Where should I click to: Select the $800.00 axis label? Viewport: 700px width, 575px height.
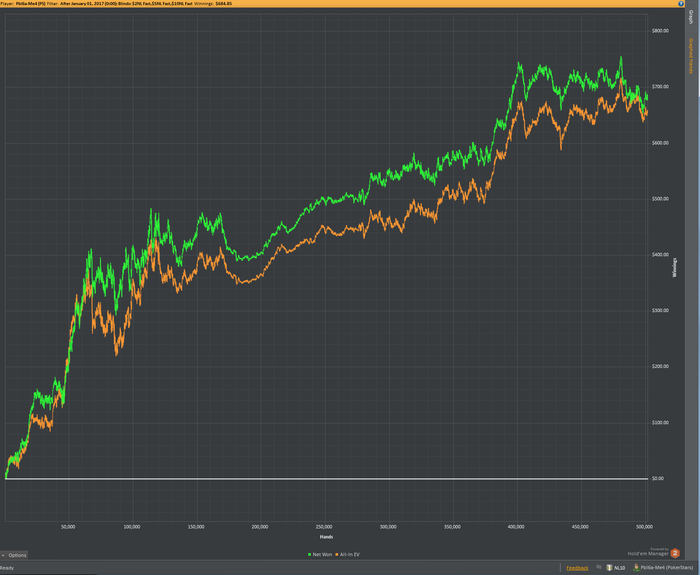click(x=660, y=31)
